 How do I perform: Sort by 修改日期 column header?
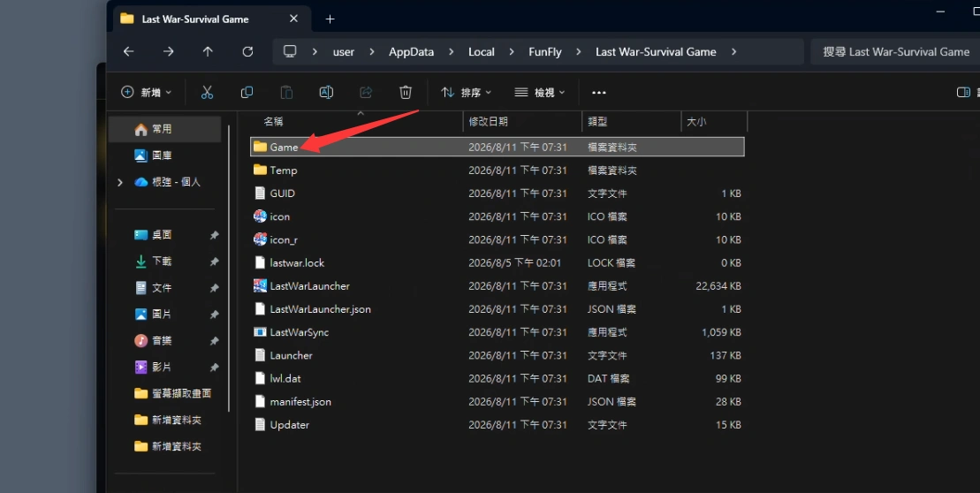pyautogui.click(x=522, y=122)
